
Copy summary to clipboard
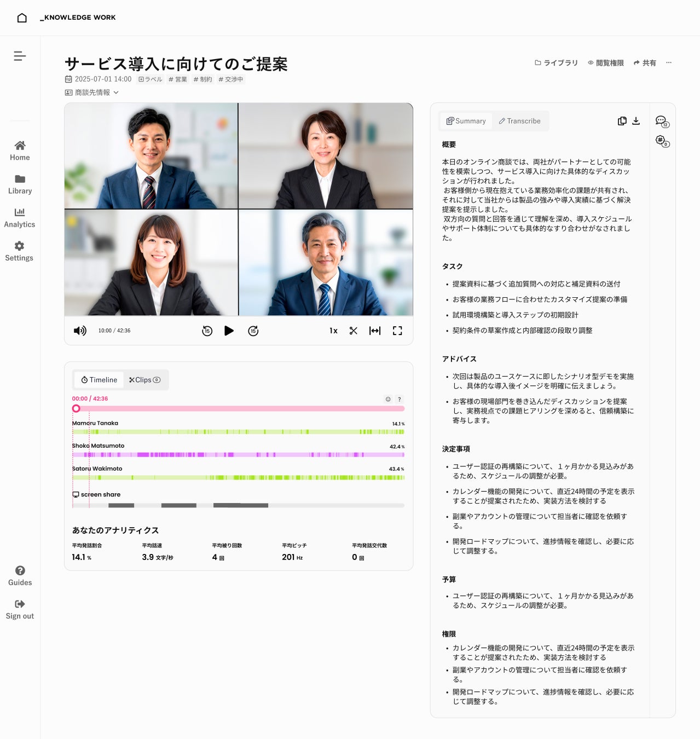pos(622,121)
